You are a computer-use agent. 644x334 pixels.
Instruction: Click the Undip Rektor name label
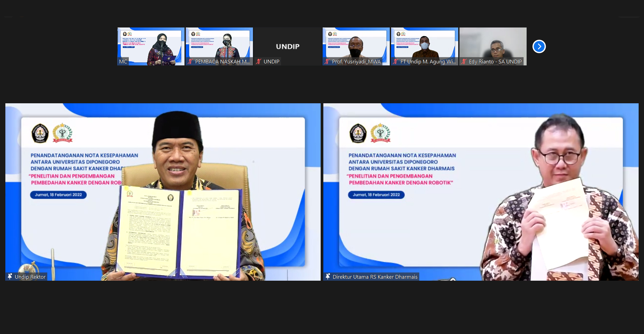click(30, 277)
